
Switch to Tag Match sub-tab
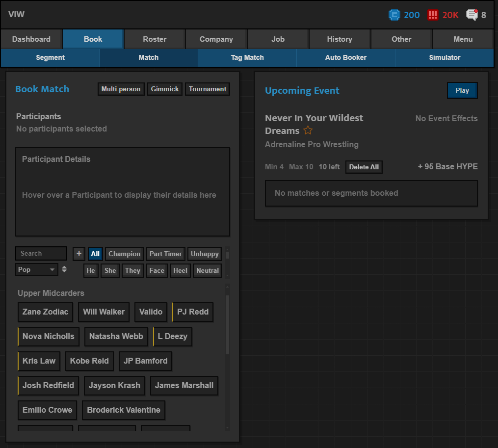(x=247, y=57)
